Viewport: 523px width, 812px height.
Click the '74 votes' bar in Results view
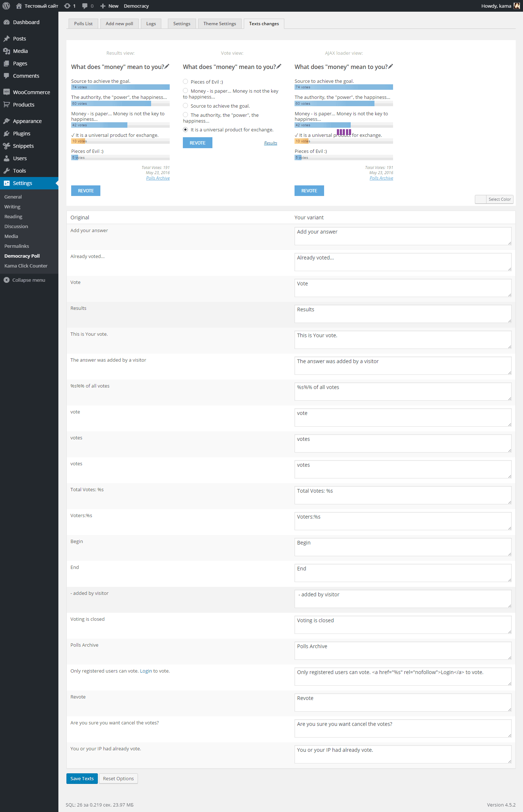click(120, 87)
